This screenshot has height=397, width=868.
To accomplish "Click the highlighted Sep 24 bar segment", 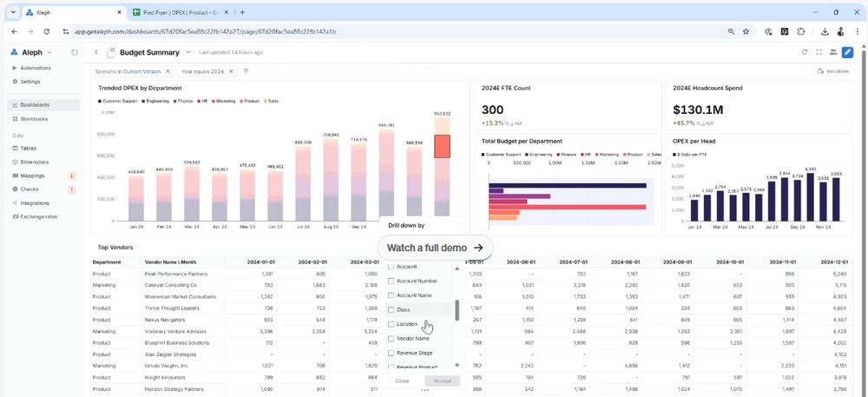I will 442,146.
